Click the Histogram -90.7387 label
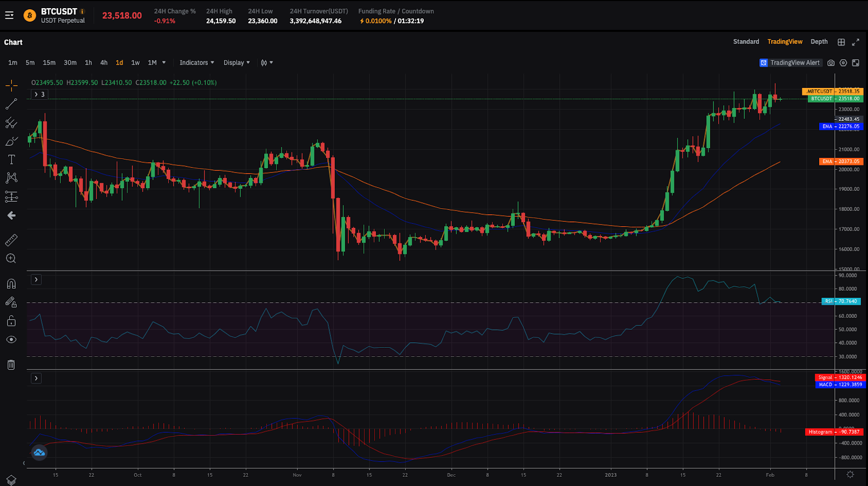868x486 pixels. pos(834,432)
